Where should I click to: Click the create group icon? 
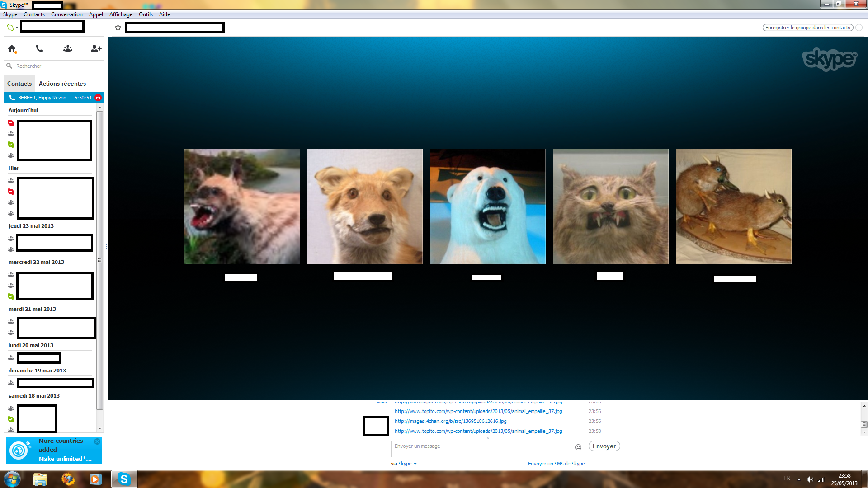[68, 48]
